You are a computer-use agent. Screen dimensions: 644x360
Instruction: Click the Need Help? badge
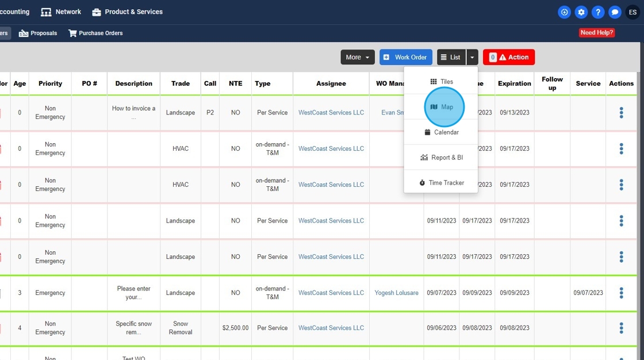pos(596,33)
